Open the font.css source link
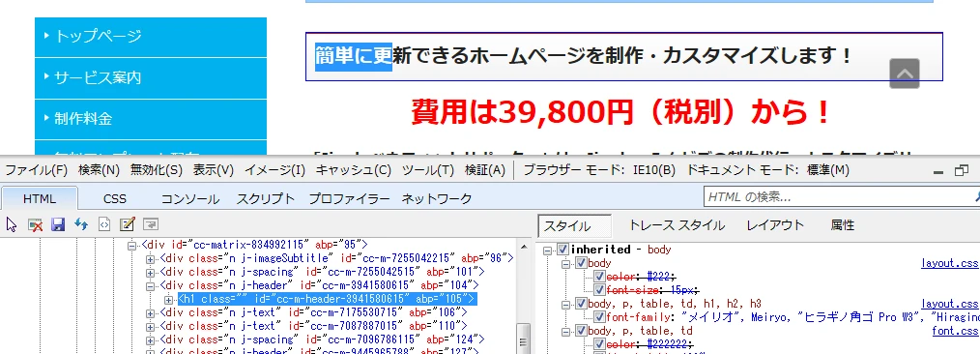The height and width of the screenshot is (354, 980). pyautogui.click(x=956, y=331)
